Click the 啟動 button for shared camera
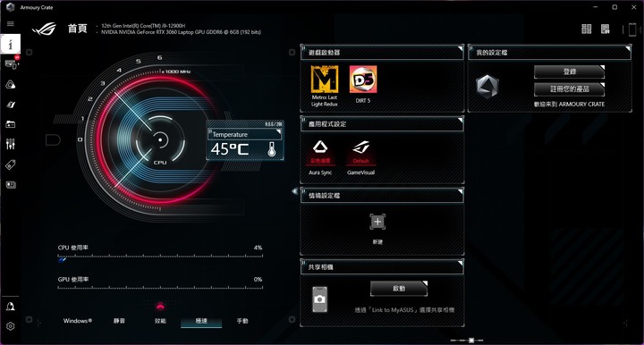 click(x=399, y=289)
